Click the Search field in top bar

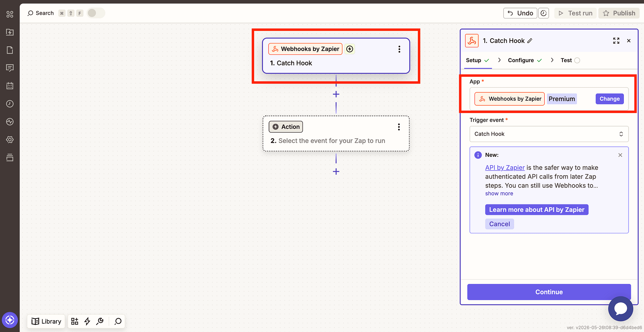pos(41,13)
